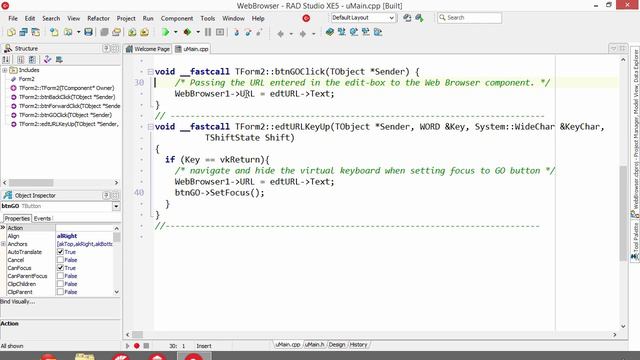
Task: Switch to the Design bottom tab
Action: (x=337, y=344)
